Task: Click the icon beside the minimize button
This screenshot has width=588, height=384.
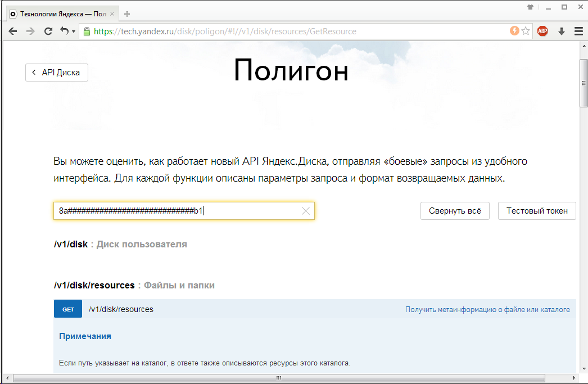Action: pos(530,7)
